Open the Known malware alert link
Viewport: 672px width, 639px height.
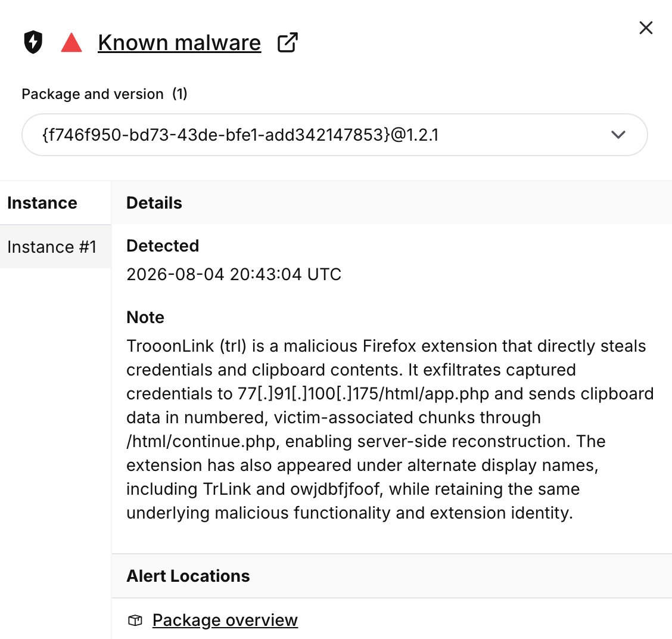pyautogui.click(x=179, y=42)
